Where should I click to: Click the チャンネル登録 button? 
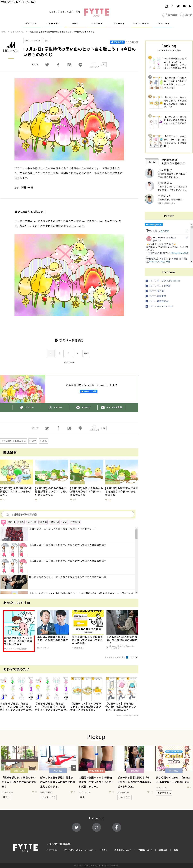pyautogui.click(x=111, y=407)
